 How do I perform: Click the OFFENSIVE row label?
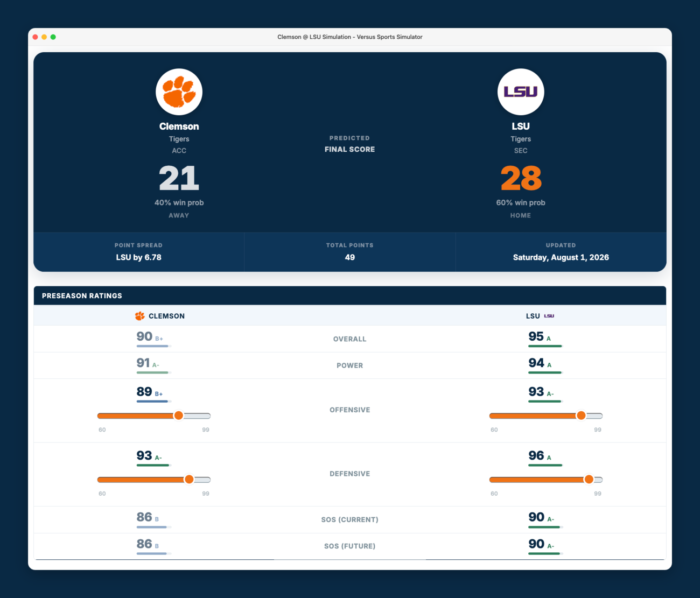(x=350, y=410)
